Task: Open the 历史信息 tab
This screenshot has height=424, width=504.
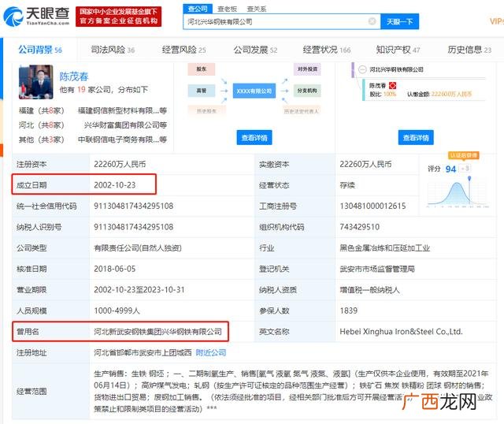Action: pyautogui.click(x=469, y=50)
